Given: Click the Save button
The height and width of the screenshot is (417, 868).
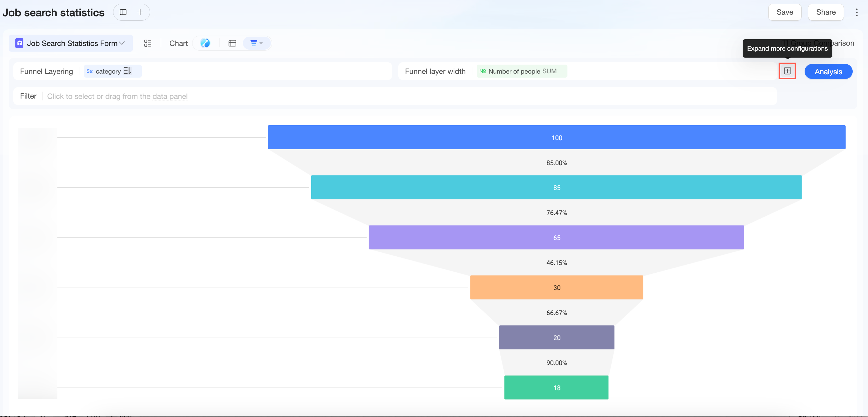Looking at the screenshot, I should (784, 12).
